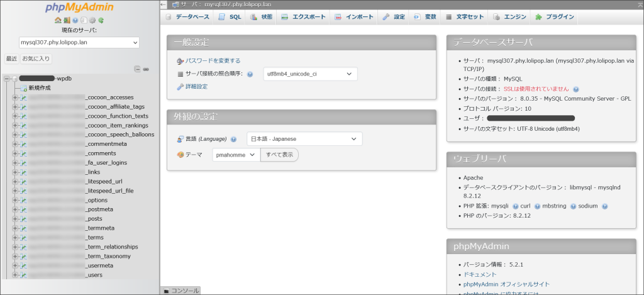
Task: Select the 新規作成 tree item
Action: (x=40, y=88)
